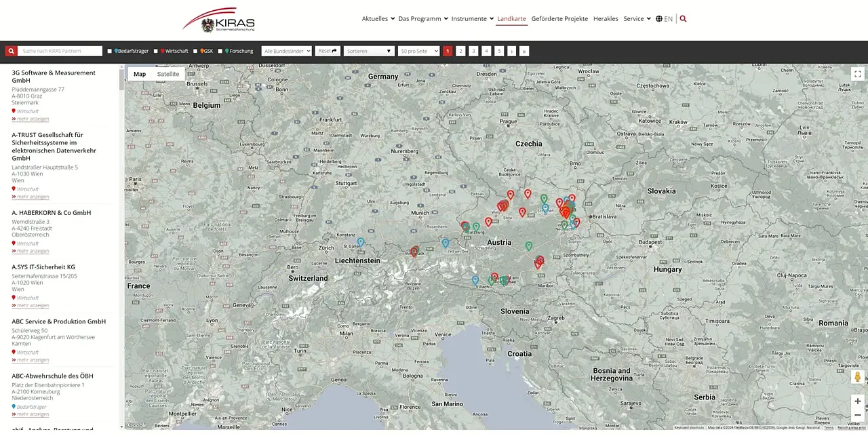Click the blue map marker near Villach
868x434 pixels.
pos(475,279)
